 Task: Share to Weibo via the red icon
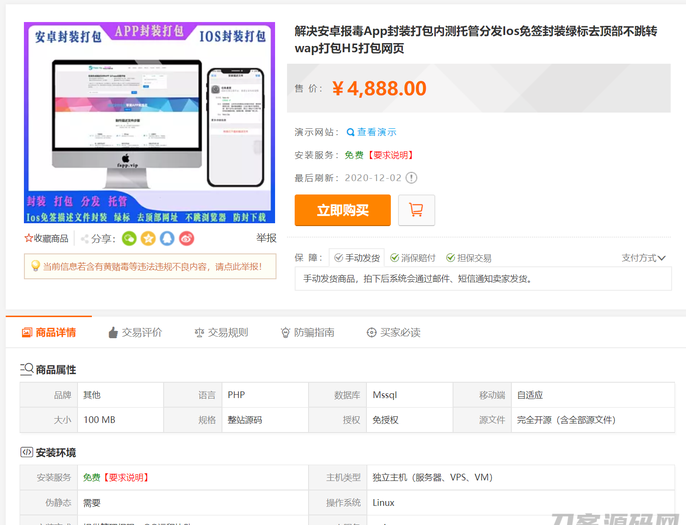[186, 238]
